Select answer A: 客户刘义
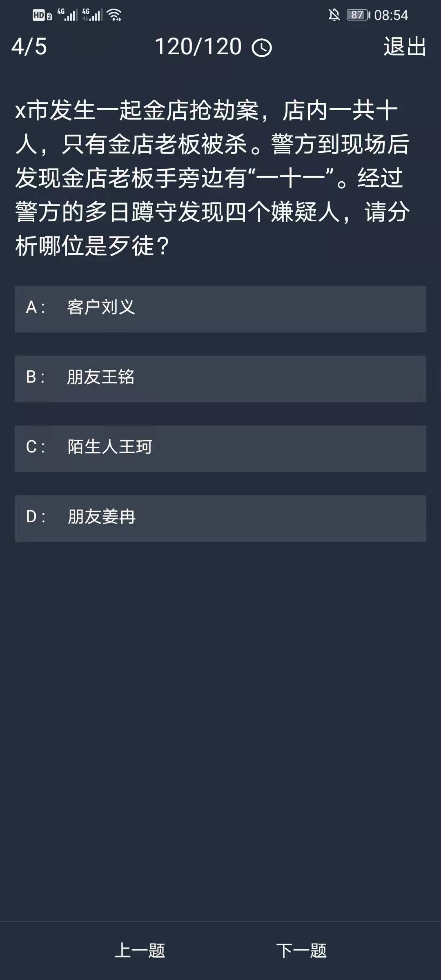This screenshot has width=441, height=980. [x=220, y=309]
